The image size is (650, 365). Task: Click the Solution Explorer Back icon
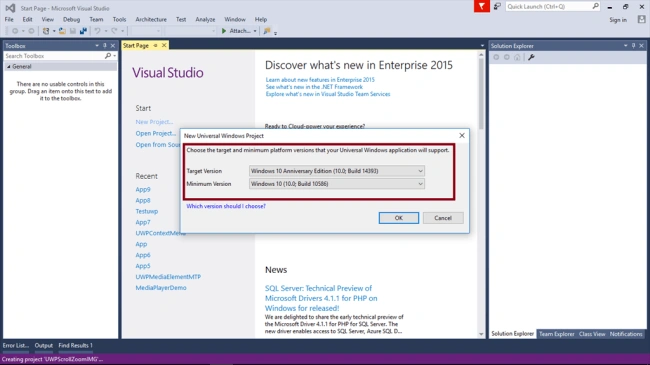tap(496, 57)
